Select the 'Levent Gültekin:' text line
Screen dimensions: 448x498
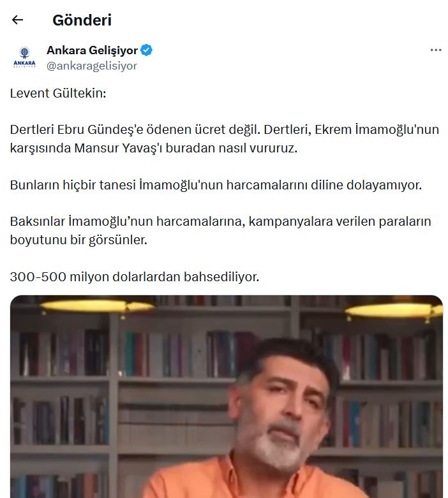point(58,93)
